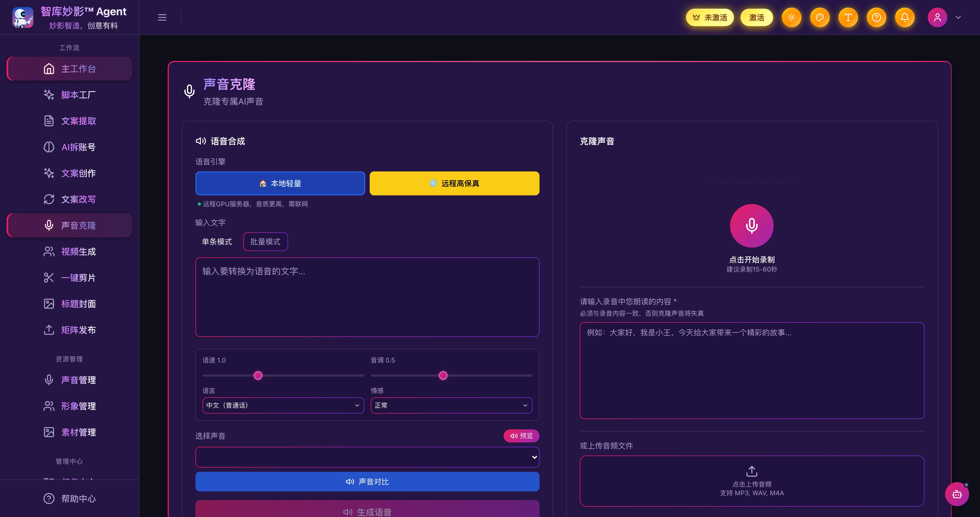Click the pink microphone record button
This screenshot has height=517, width=980.
[751, 226]
